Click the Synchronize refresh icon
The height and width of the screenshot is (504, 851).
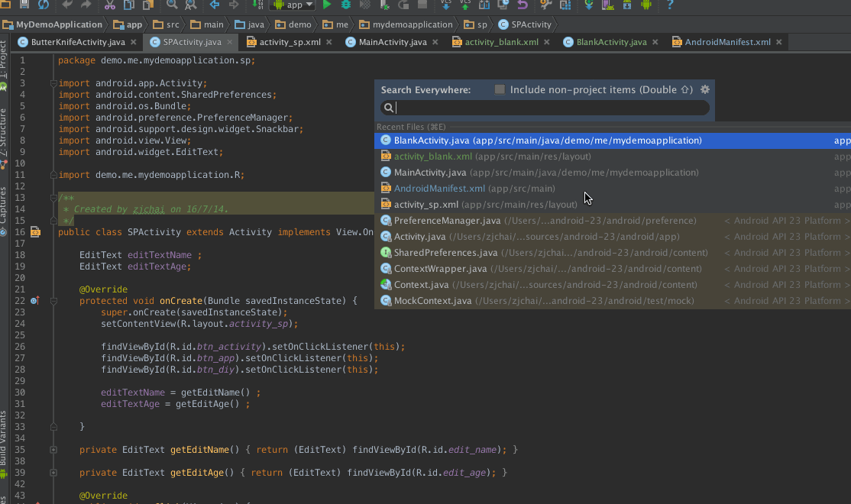click(x=44, y=5)
